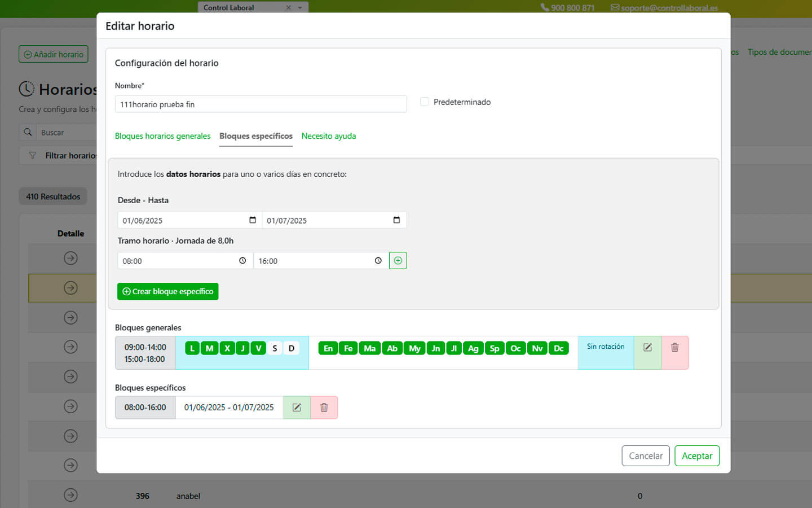
Task: Edit the general block 09:00-14:00
Action: [647, 348]
